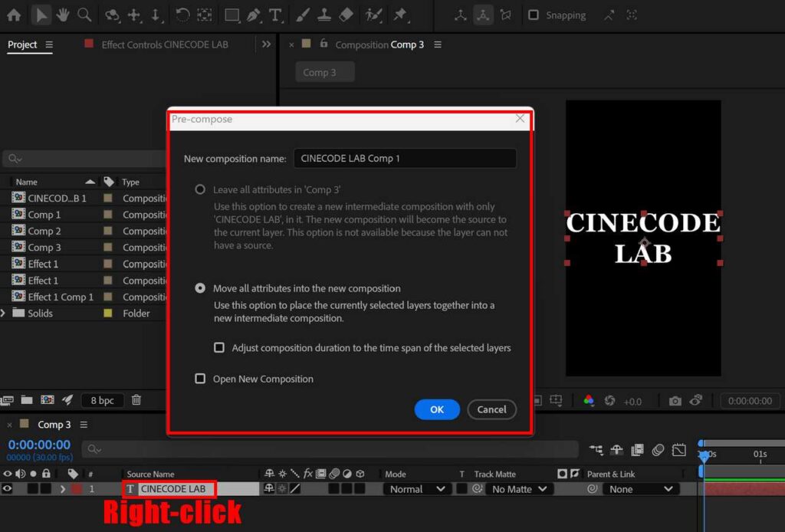This screenshot has height=532, width=785.
Task: Select the Comp 3 timeline tab
Action: point(54,425)
